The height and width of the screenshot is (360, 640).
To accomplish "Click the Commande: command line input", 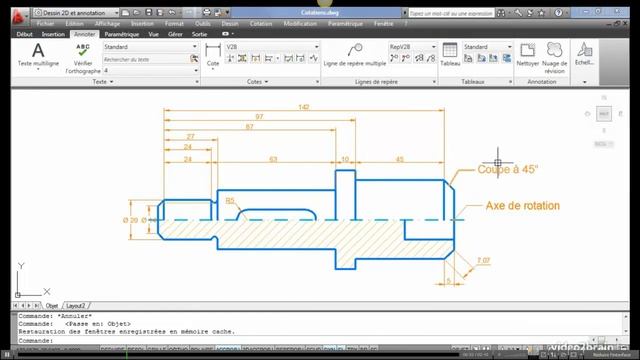I will point(322,340).
